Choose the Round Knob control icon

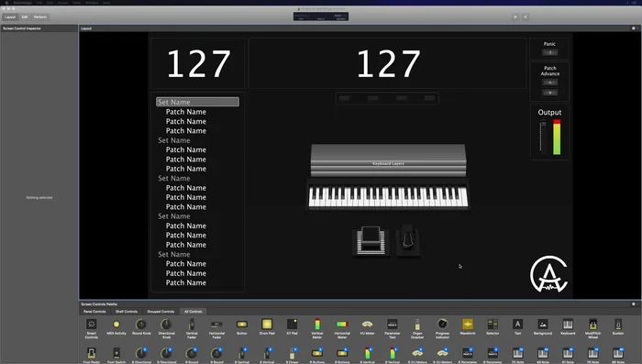[141, 325]
